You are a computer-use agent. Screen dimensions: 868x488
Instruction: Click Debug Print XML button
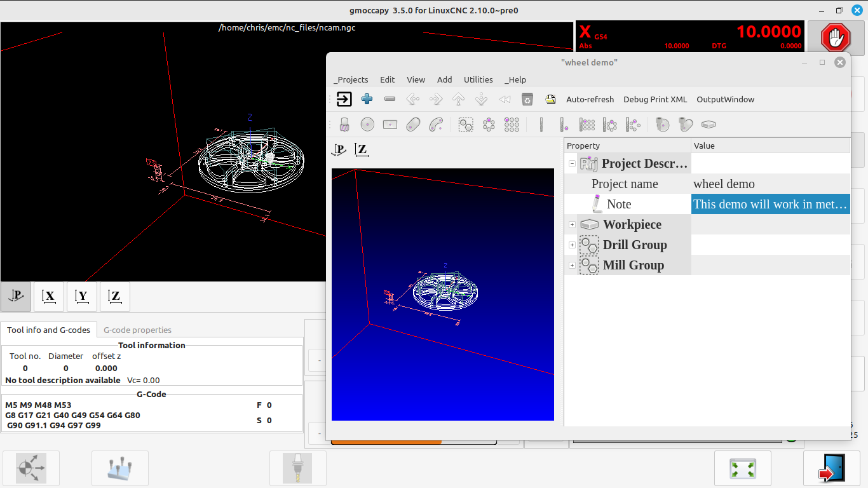(x=655, y=99)
